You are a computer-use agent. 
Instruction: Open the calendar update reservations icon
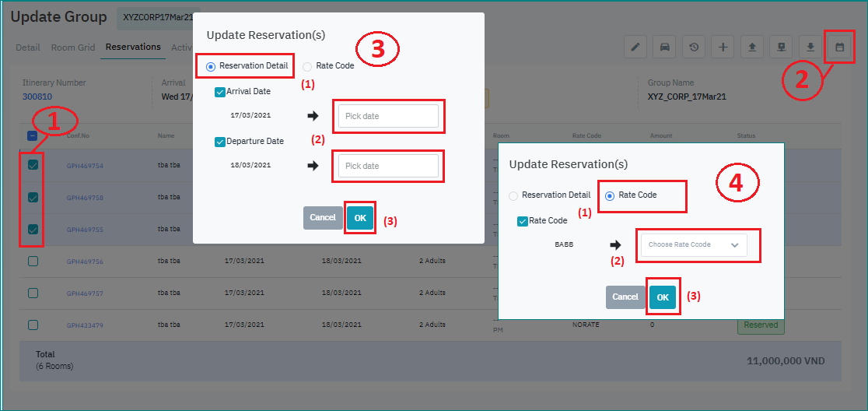pyautogui.click(x=839, y=47)
